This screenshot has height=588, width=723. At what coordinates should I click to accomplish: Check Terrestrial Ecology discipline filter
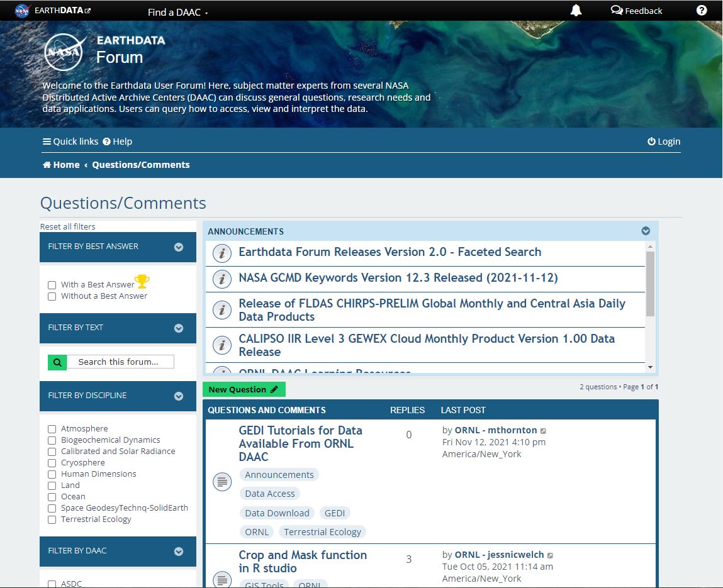(52, 520)
